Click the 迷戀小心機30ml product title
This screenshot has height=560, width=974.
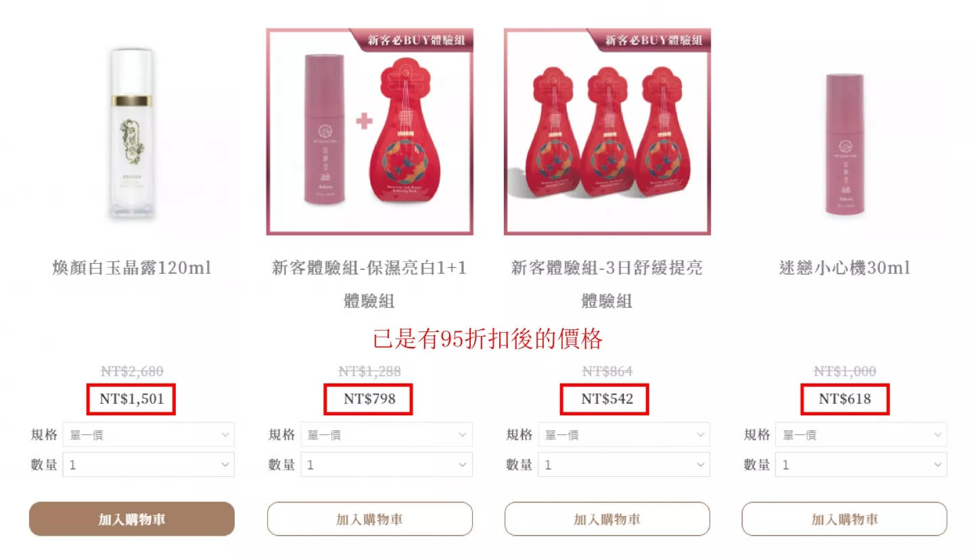tap(844, 268)
